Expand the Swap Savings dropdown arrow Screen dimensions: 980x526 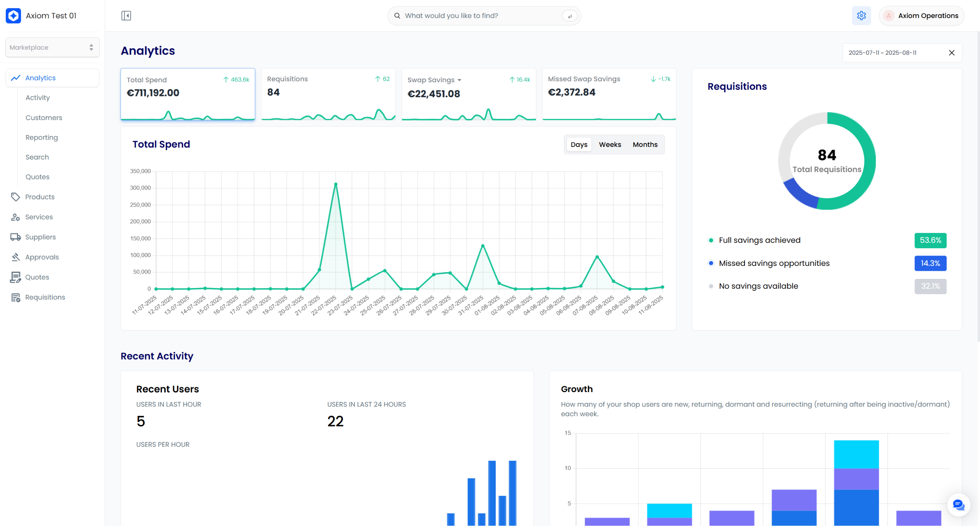click(x=459, y=80)
